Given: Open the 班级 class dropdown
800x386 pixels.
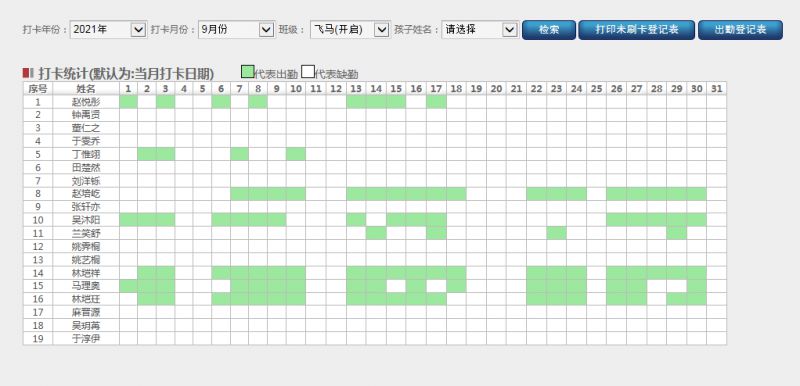Looking at the screenshot, I should 349,30.
